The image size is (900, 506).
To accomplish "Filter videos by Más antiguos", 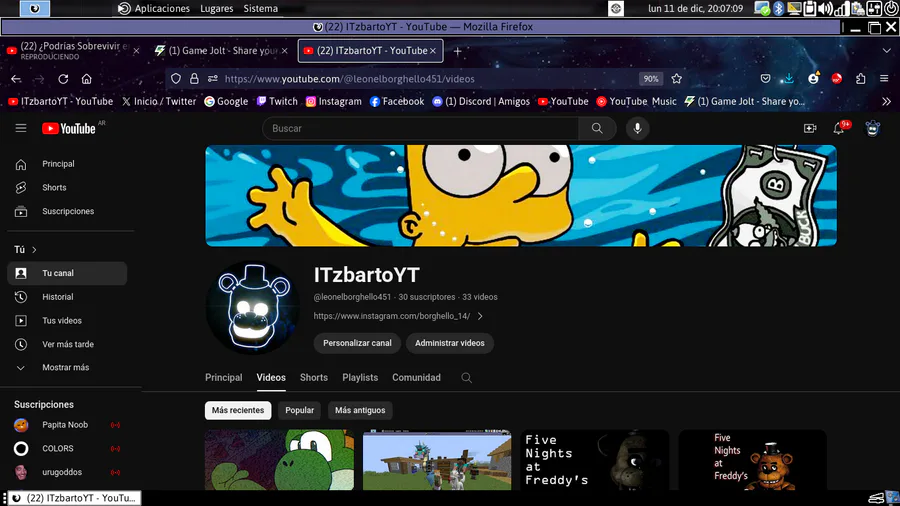I will [360, 410].
